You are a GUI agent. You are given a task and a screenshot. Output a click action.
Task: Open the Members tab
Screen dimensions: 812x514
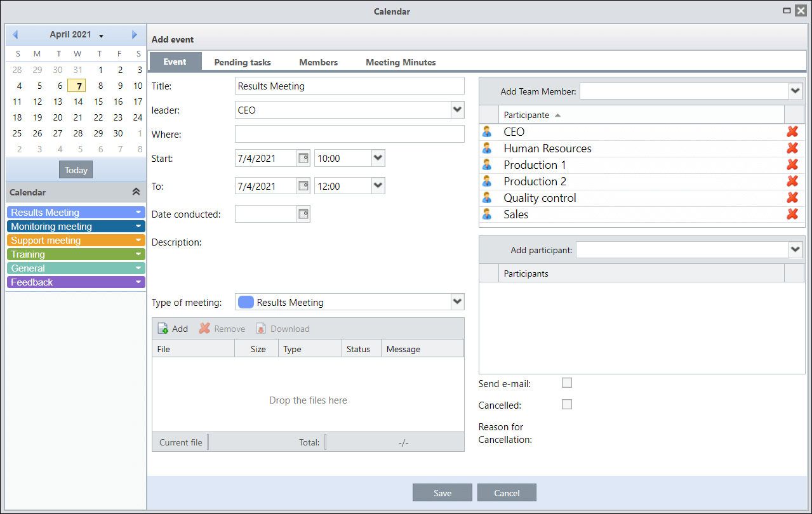tap(319, 62)
